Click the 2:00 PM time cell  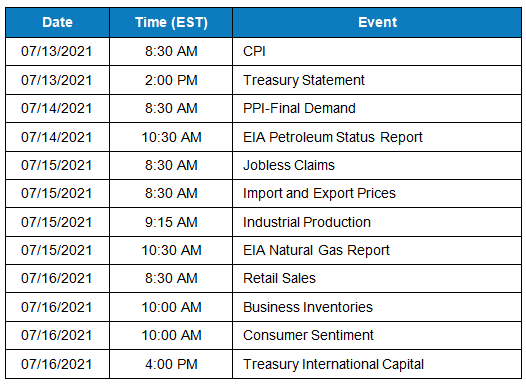(171, 80)
